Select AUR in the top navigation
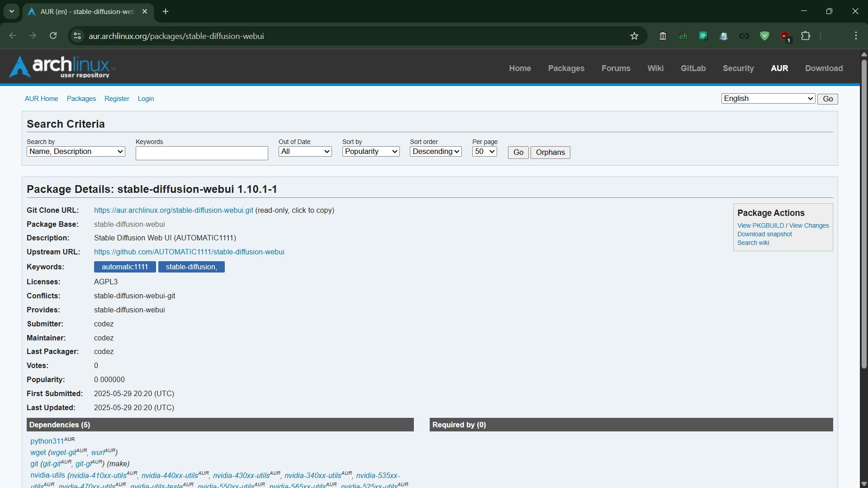This screenshot has height=488, width=868. [x=779, y=68]
